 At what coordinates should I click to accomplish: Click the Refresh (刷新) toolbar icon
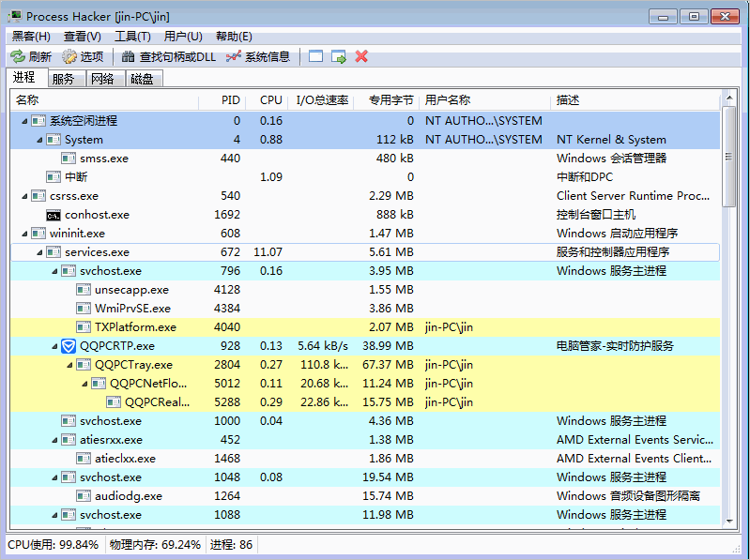tap(18, 56)
